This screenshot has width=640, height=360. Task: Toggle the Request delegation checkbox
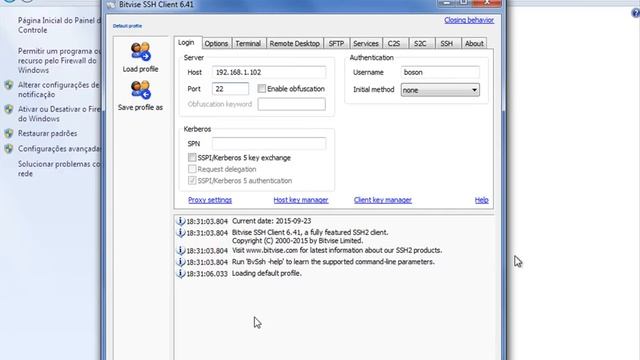click(x=192, y=169)
